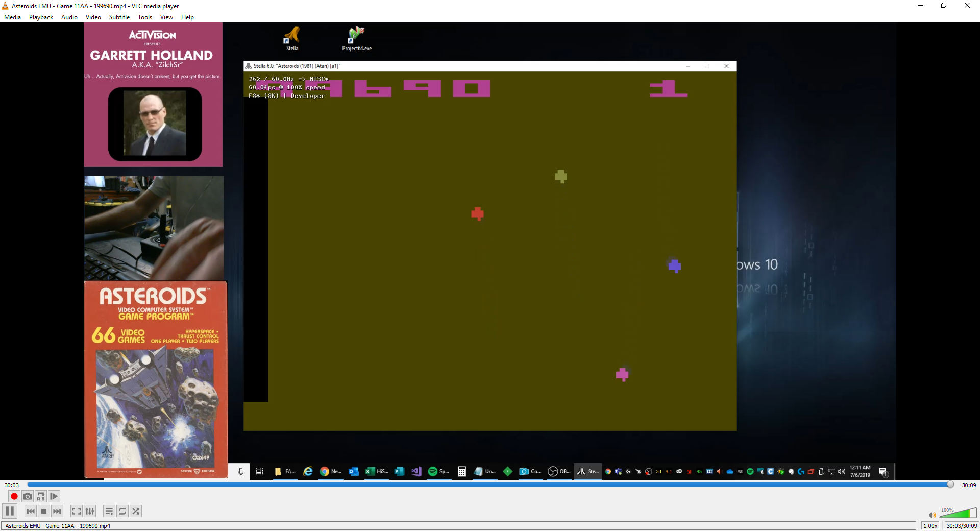Click the OBS icon in the recorded taskbar

553,471
